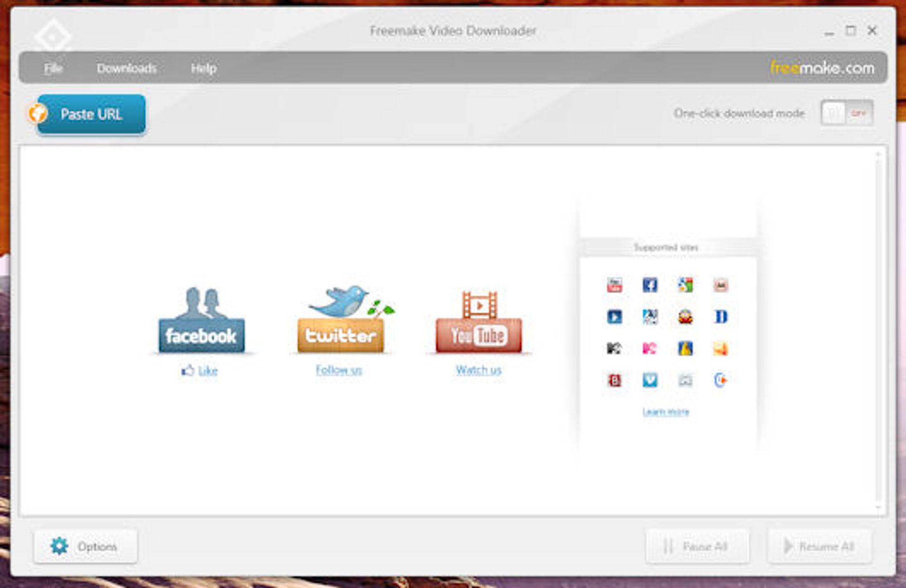Click the Facebook icon in Supported sites

point(650,285)
